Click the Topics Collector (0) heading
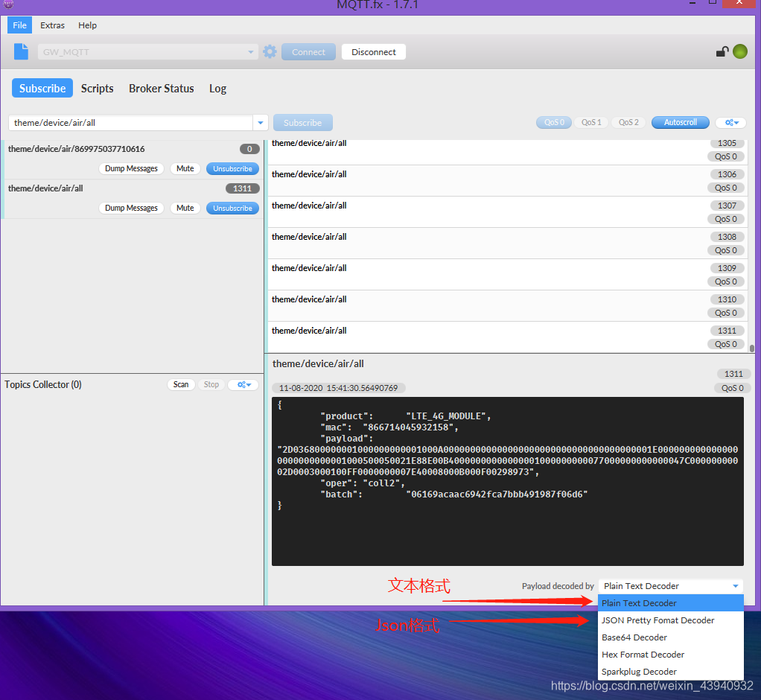 [43, 384]
